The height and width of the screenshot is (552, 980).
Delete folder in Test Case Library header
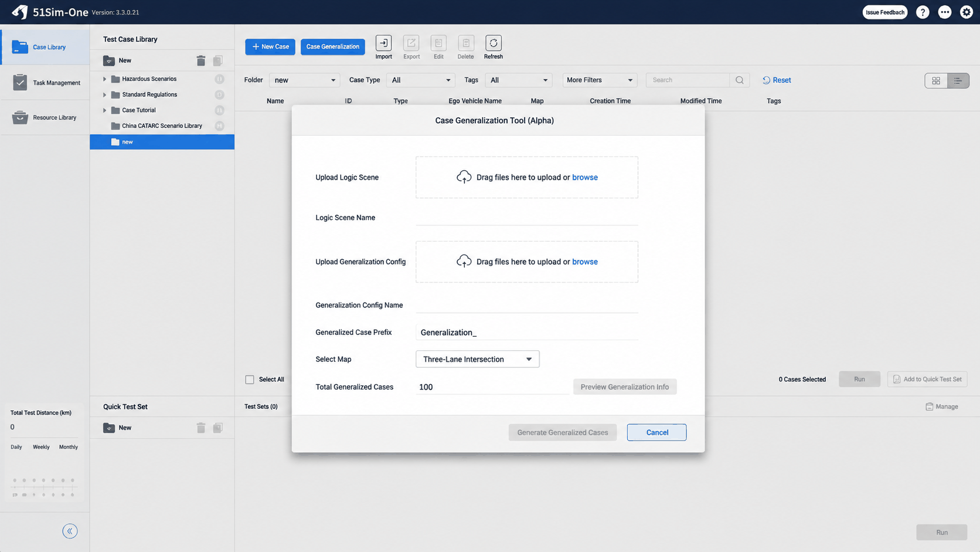201,60
